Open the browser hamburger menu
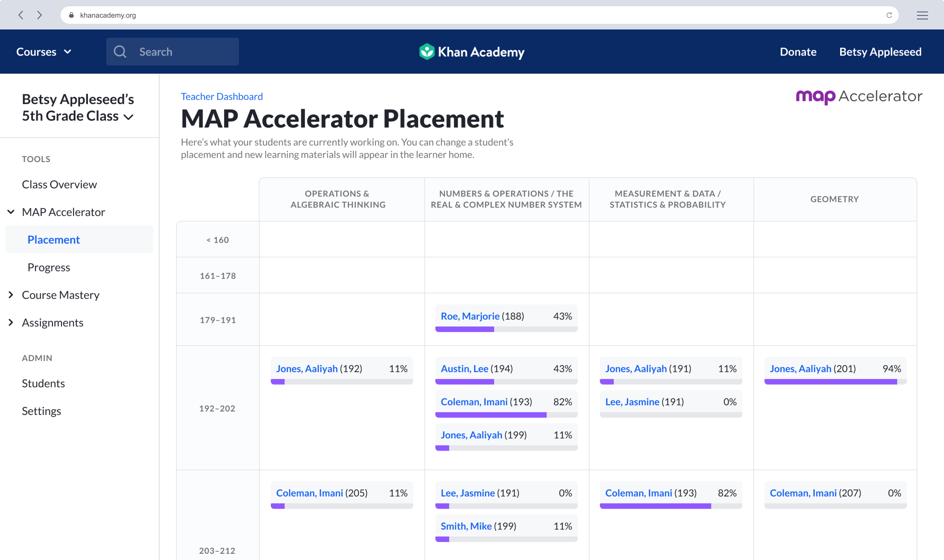This screenshot has width=944, height=560. click(x=922, y=15)
